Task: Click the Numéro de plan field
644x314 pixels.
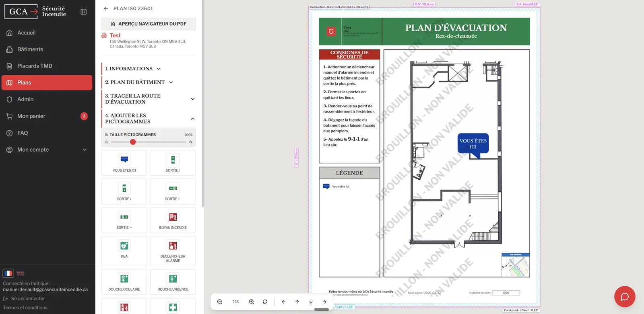Action: click(x=506, y=293)
